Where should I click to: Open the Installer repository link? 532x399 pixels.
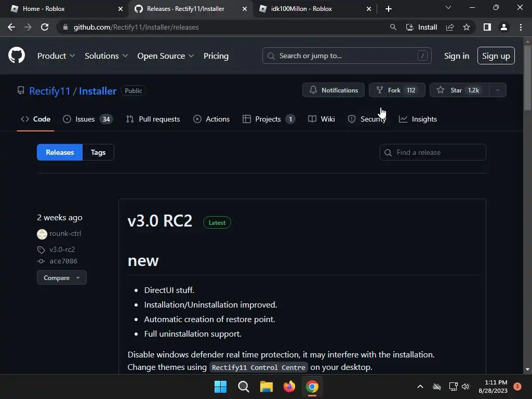pos(98,91)
